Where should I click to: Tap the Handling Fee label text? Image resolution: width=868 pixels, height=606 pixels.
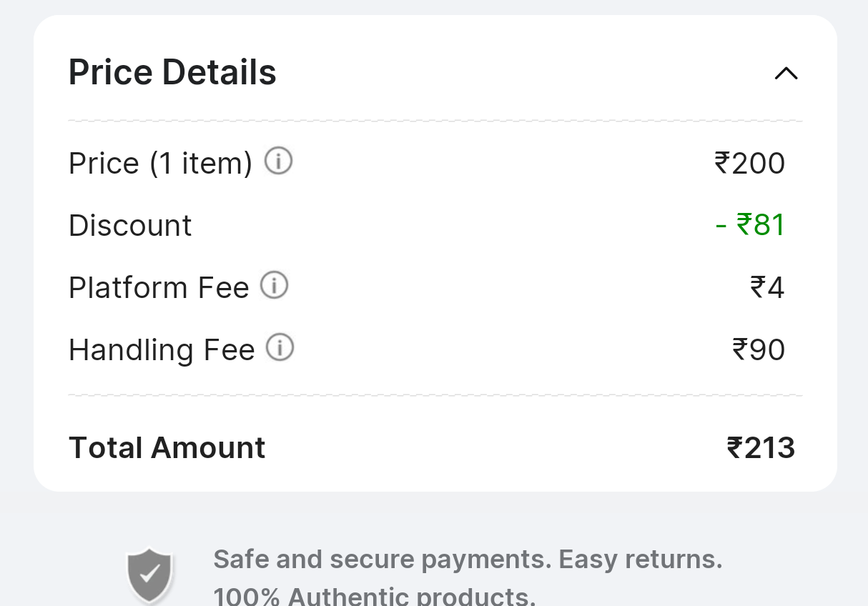[x=162, y=350]
